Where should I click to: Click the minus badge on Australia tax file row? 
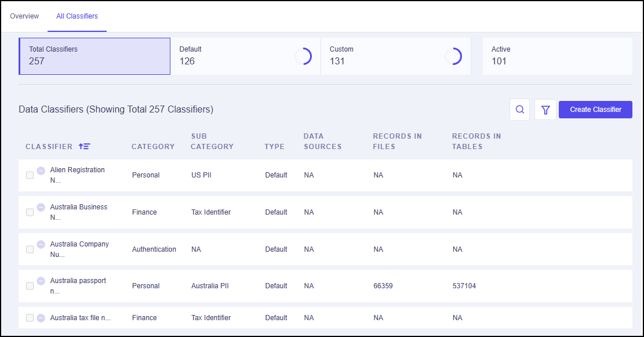40,317
